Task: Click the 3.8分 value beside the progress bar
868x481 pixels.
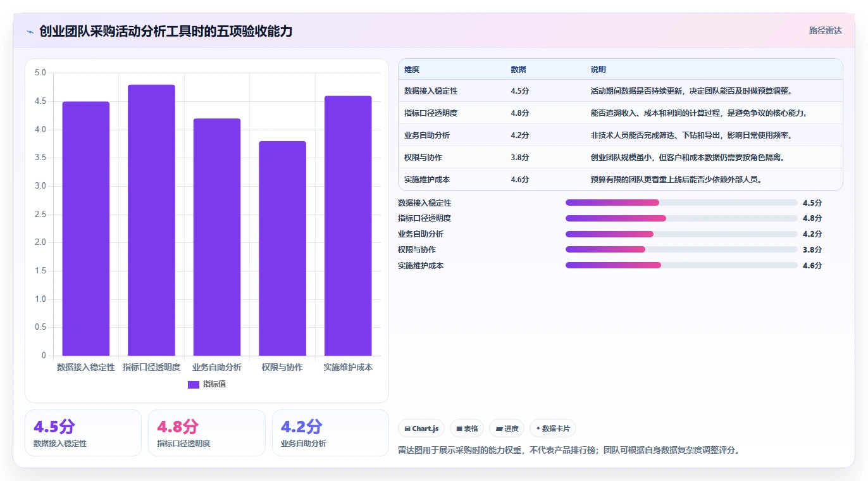Action: tap(812, 249)
